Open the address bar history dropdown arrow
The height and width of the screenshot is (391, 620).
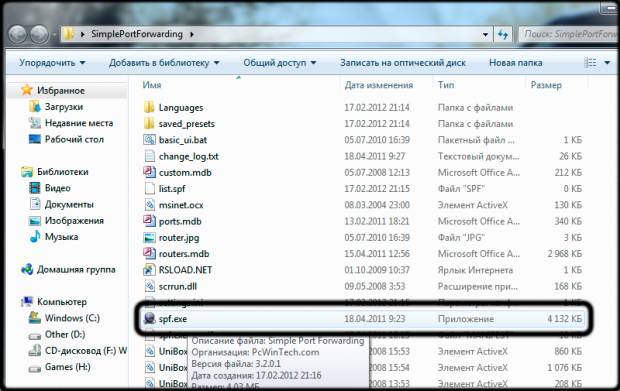click(485, 34)
